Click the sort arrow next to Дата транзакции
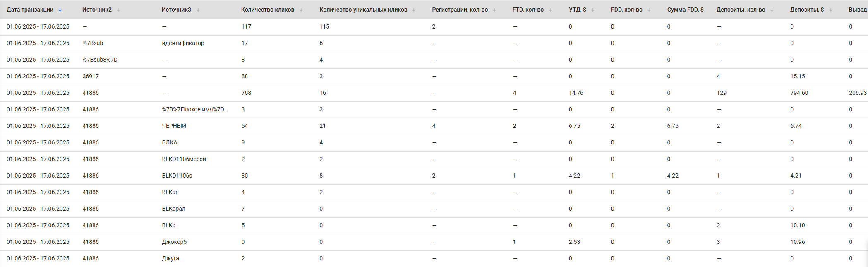The height and width of the screenshot is (267, 868). (x=60, y=10)
